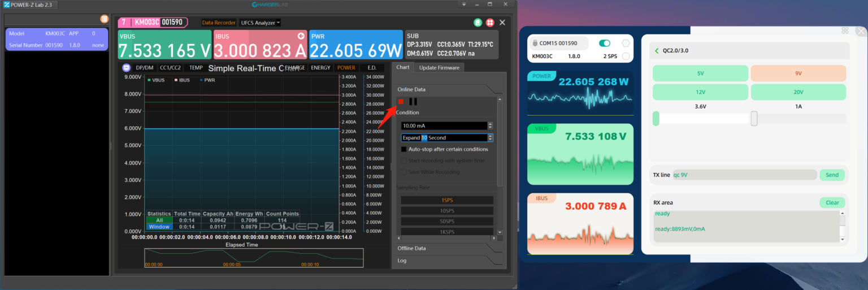The image size is (868, 290).
Task: Select the POWER chart tab
Action: (346, 68)
